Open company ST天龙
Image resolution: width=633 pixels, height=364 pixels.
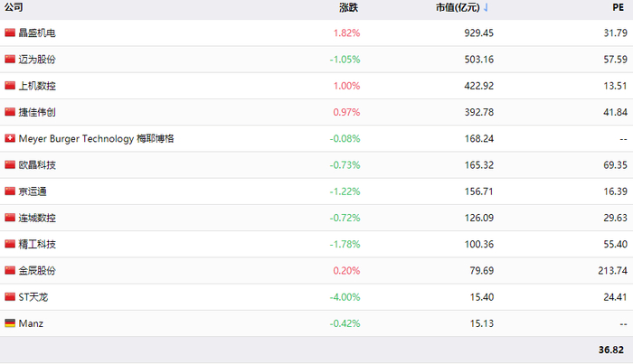pyautogui.click(x=33, y=296)
